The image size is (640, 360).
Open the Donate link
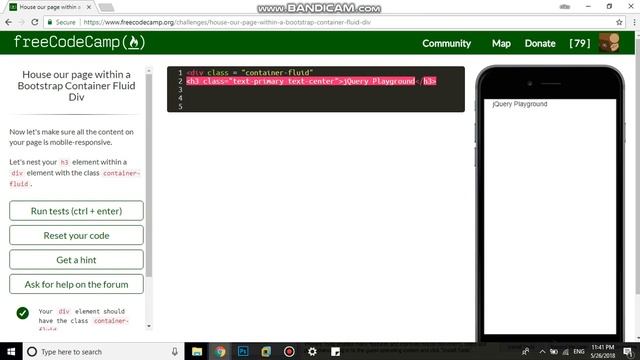click(540, 43)
